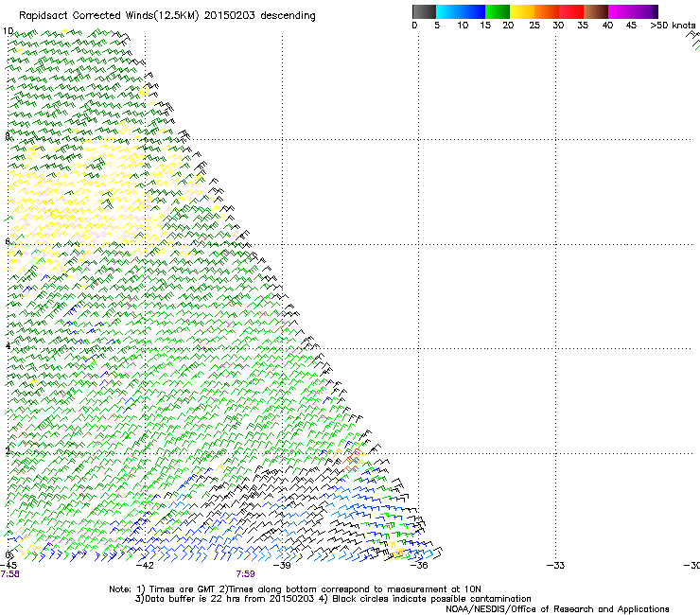Click the '>50 knots' legend label
This screenshot has height=615, width=700.
(673, 26)
